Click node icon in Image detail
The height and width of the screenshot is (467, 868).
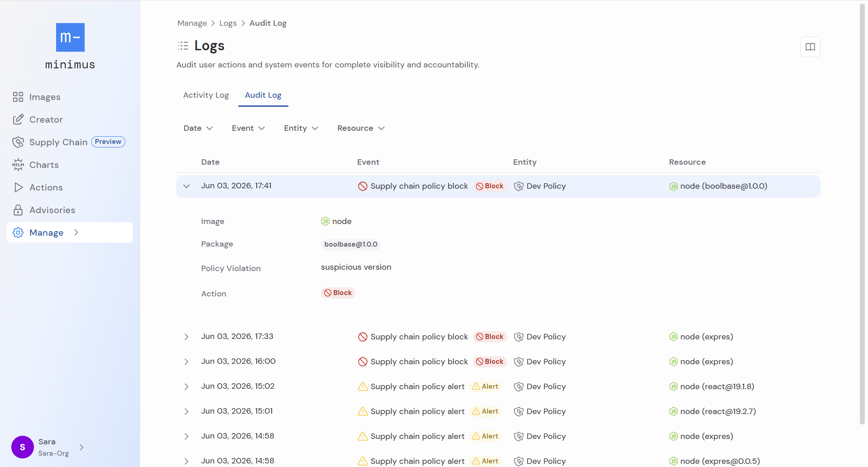(325, 221)
